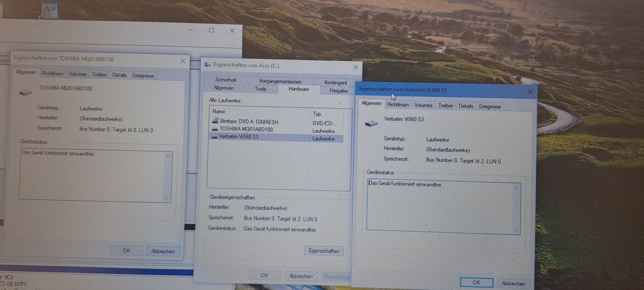Screen dimensions: 644x290
Task: Click the Acer (C:) properties title icon
Action: (209, 65)
